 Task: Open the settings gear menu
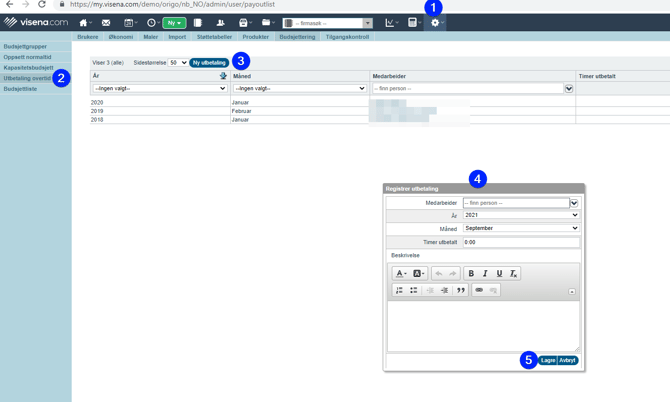[x=436, y=23]
